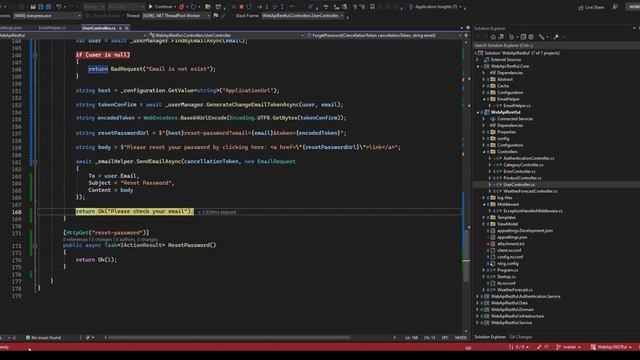Open the Stack Frame dropdown

pyautogui.click(x=302, y=16)
